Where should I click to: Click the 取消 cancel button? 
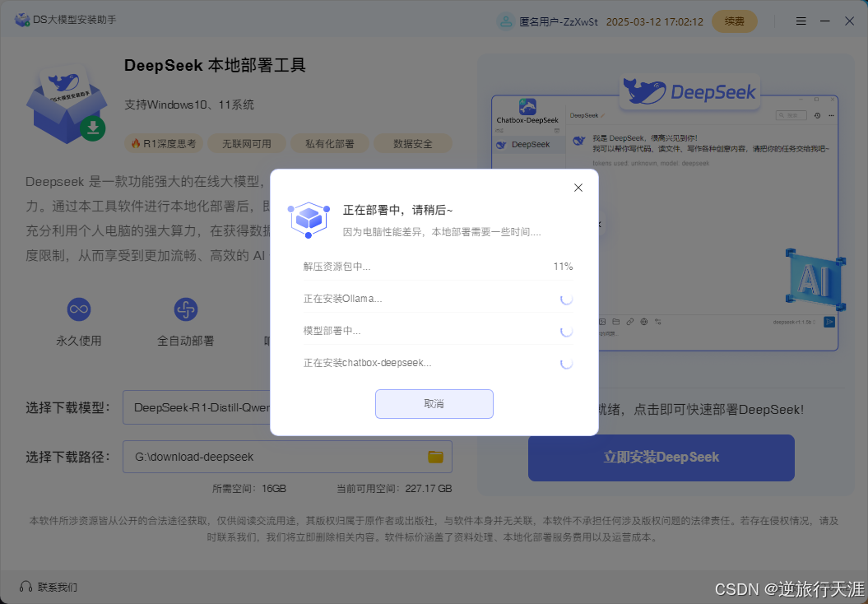click(x=434, y=403)
